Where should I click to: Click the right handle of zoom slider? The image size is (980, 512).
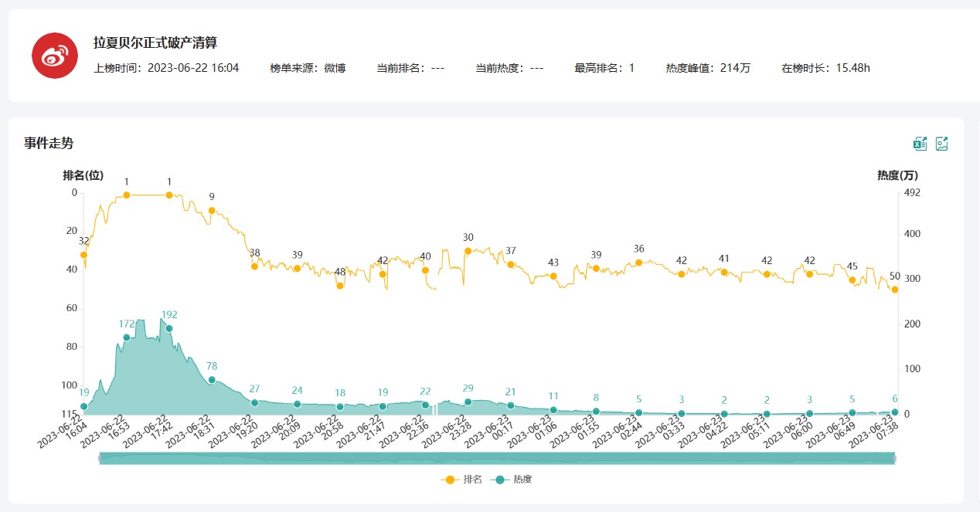894,459
